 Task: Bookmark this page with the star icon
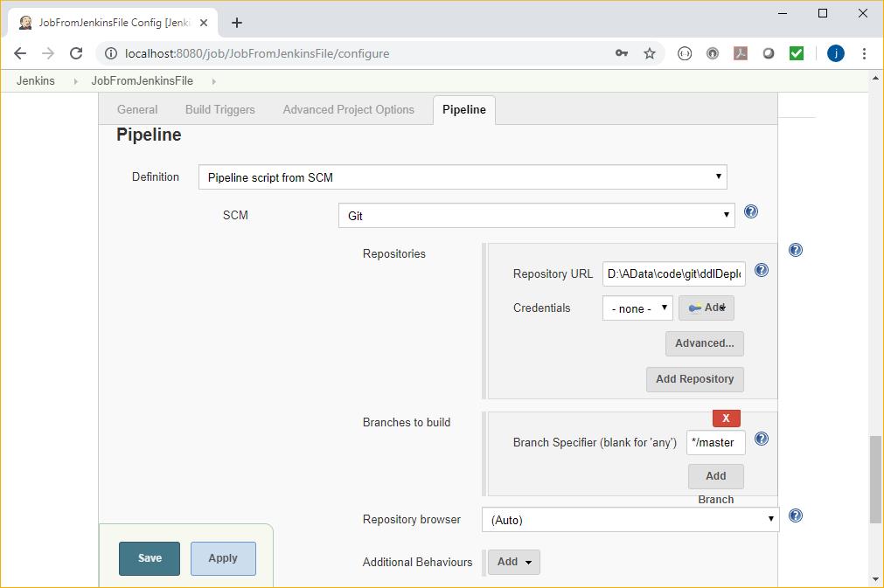pyautogui.click(x=650, y=53)
